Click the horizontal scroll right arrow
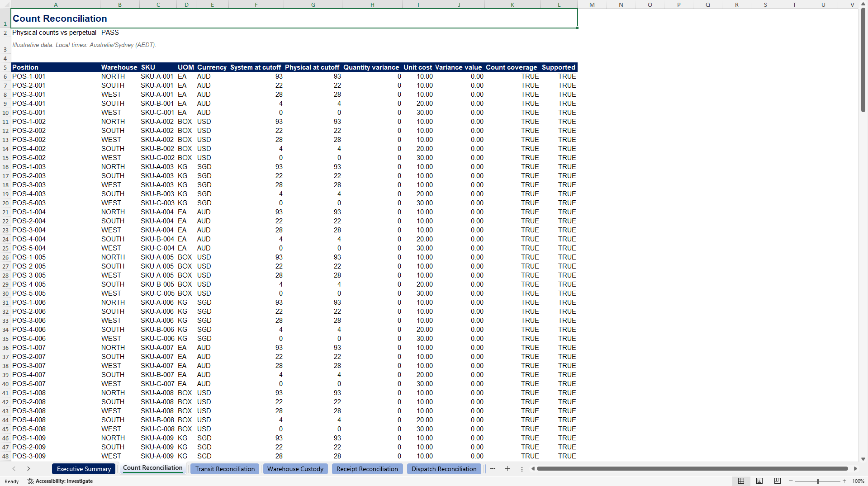The height and width of the screenshot is (486, 868). tap(855, 469)
